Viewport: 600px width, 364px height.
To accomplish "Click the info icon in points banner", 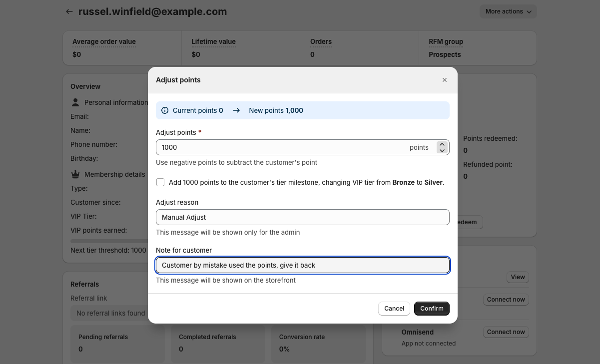I will coord(165,110).
